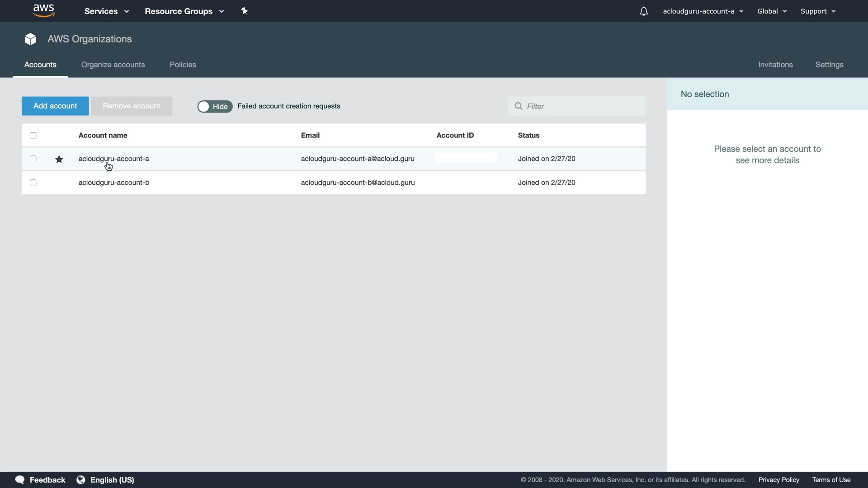Open the acloudguru-account-a user menu
868x488 pixels.
click(703, 11)
